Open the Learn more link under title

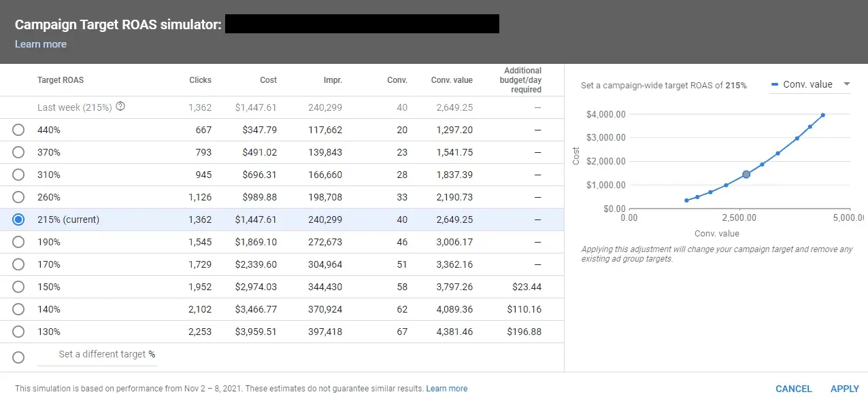click(x=41, y=44)
